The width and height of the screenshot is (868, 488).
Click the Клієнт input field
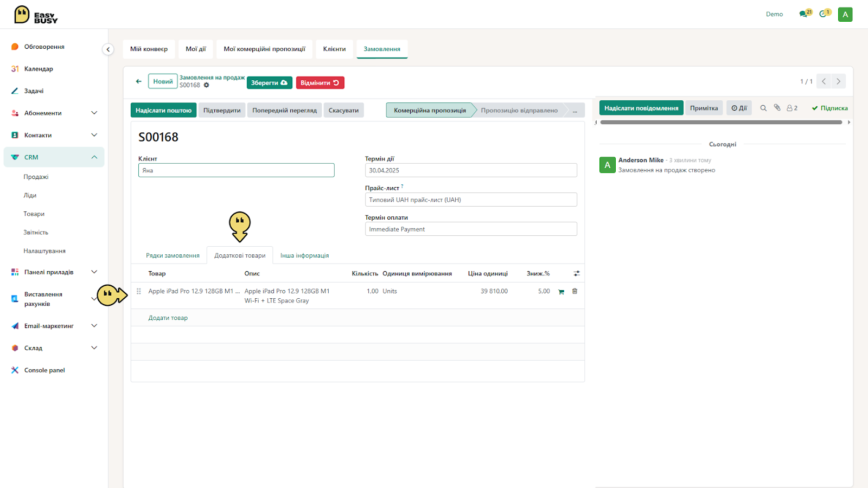click(x=237, y=170)
